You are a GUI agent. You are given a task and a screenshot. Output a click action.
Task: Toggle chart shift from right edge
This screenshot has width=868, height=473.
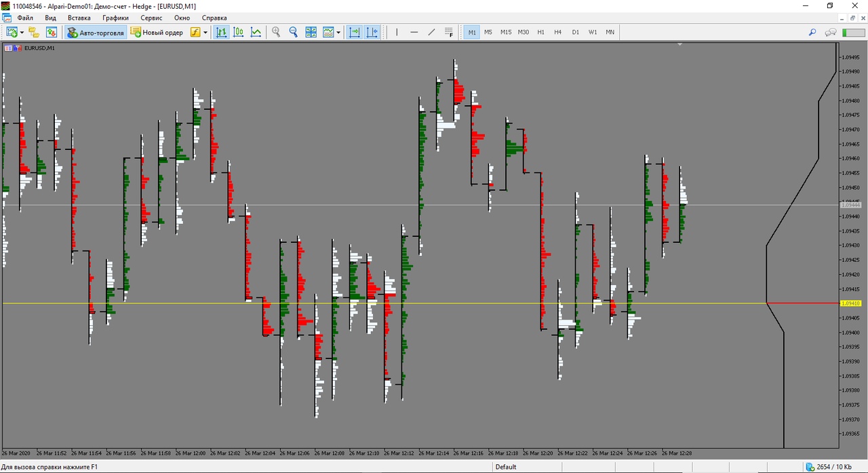(x=372, y=32)
